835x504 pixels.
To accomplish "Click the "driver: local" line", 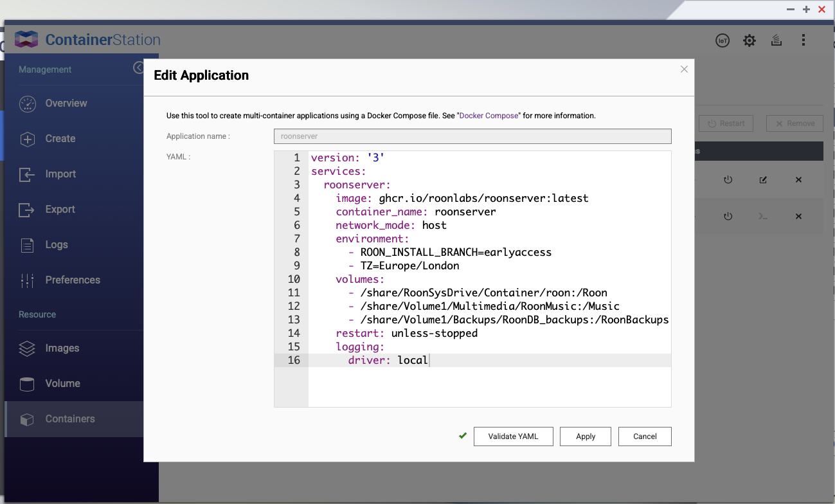I will pyautogui.click(x=388, y=360).
